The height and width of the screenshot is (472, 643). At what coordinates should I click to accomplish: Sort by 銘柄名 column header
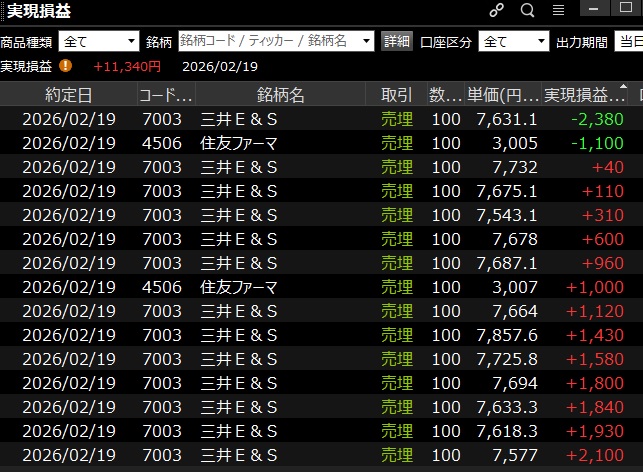280,95
